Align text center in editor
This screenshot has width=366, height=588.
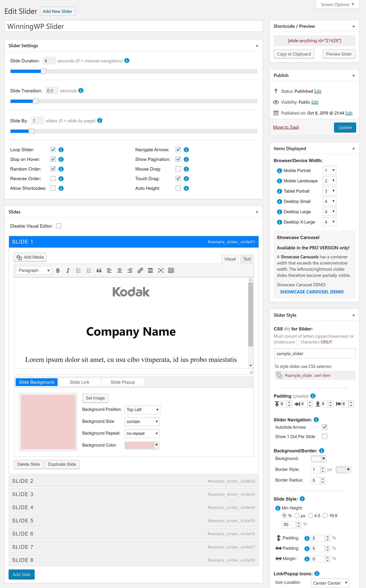coord(119,271)
